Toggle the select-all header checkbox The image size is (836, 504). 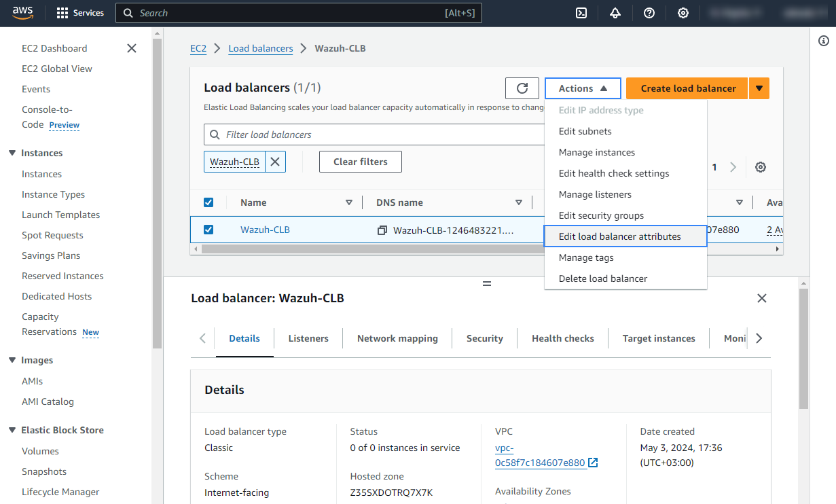point(208,202)
